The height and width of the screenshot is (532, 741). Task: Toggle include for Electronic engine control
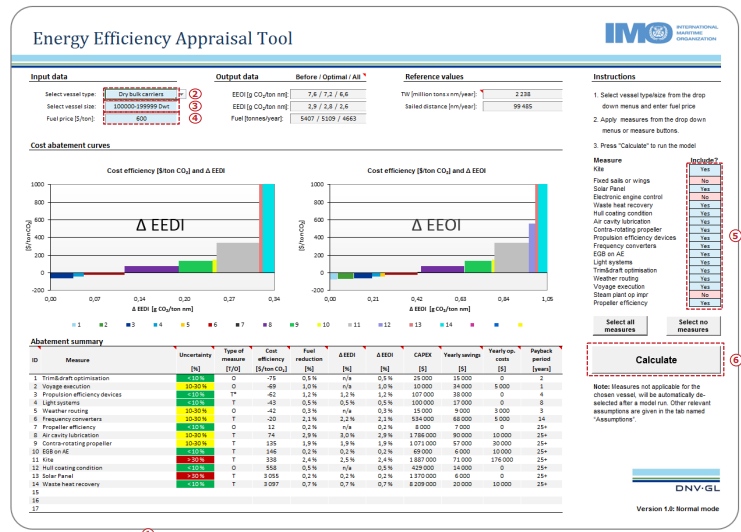705,197
